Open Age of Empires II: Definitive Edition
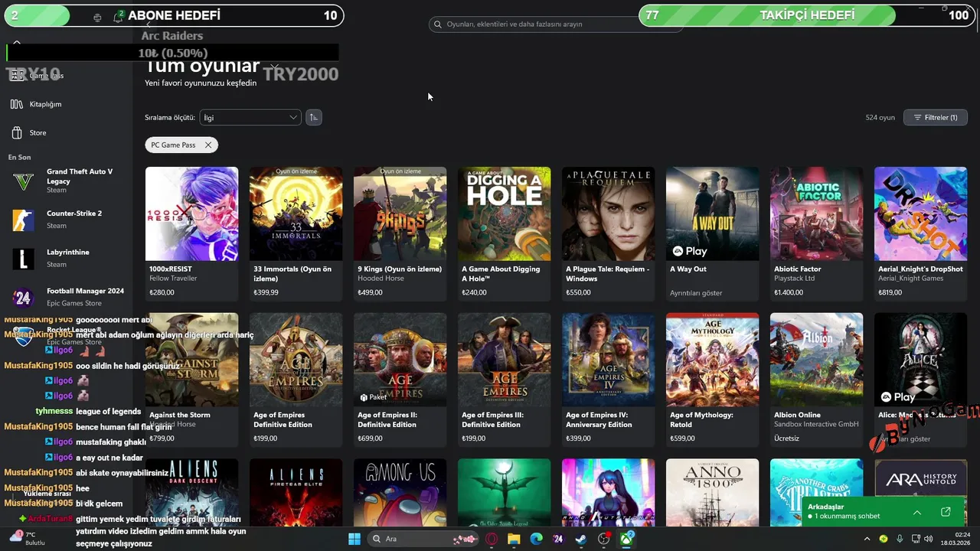This screenshot has height=551, width=980. pos(400,380)
